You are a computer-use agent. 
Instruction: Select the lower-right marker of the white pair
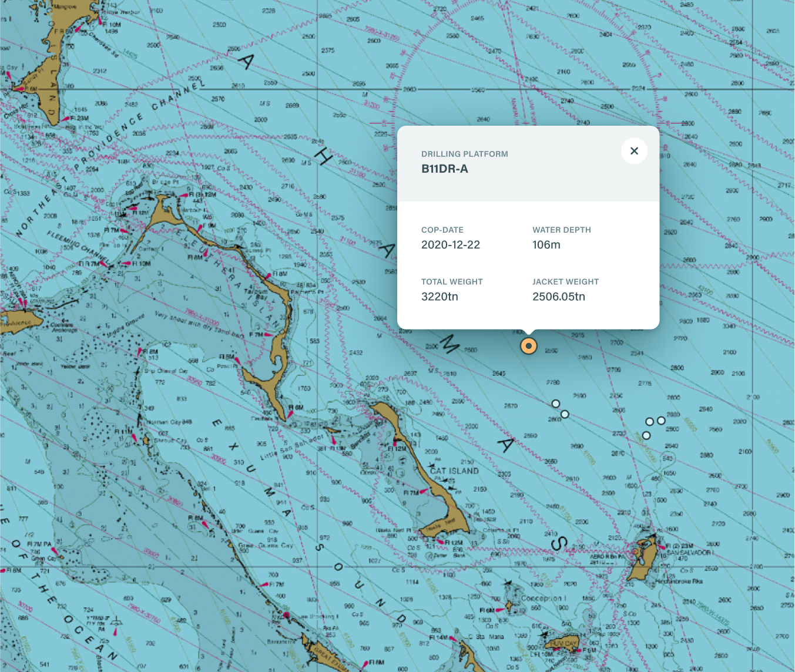(565, 414)
